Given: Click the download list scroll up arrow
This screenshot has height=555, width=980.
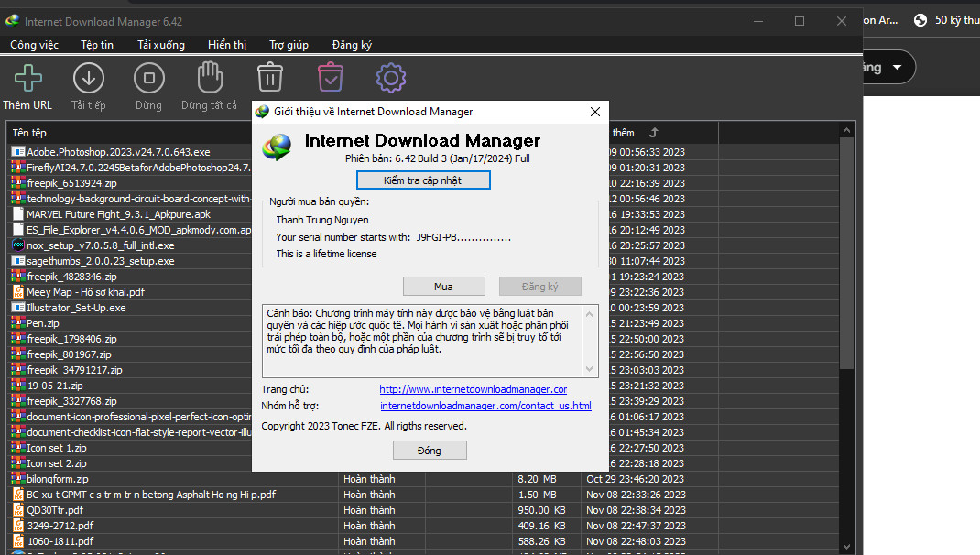Looking at the screenshot, I should [x=846, y=131].
